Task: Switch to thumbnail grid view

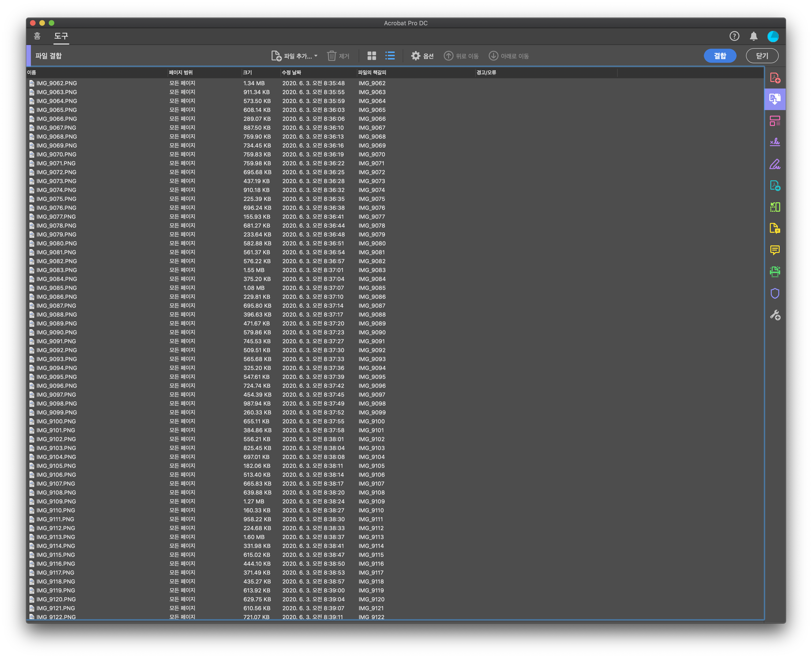Action: [x=372, y=56]
